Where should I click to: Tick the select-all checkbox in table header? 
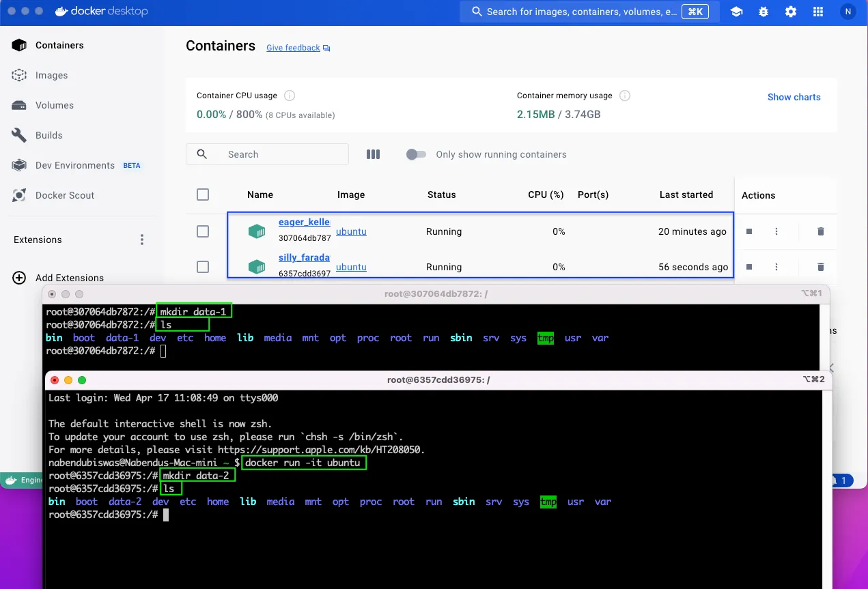(x=203, y=195)
